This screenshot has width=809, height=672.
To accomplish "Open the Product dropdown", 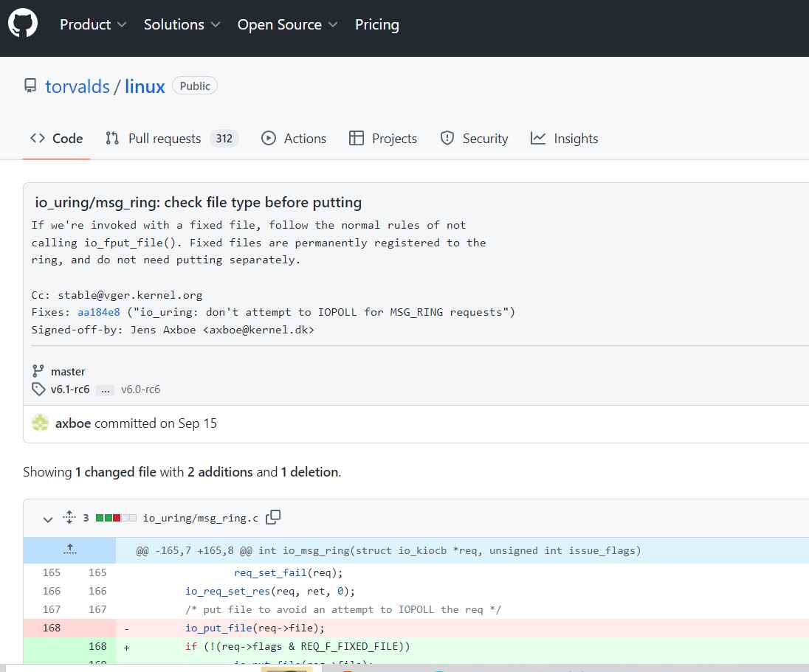I will (92, 24).
